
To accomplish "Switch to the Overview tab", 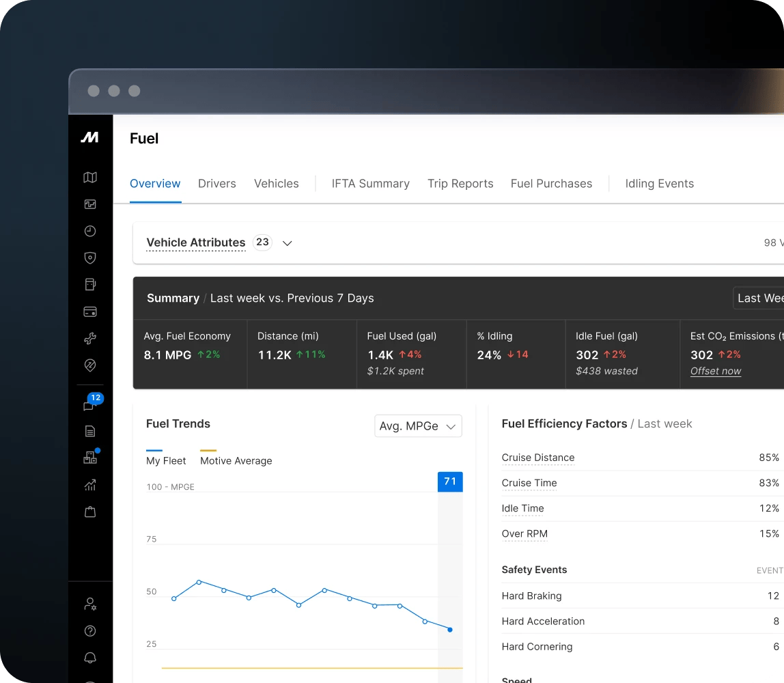I will 155,184.
